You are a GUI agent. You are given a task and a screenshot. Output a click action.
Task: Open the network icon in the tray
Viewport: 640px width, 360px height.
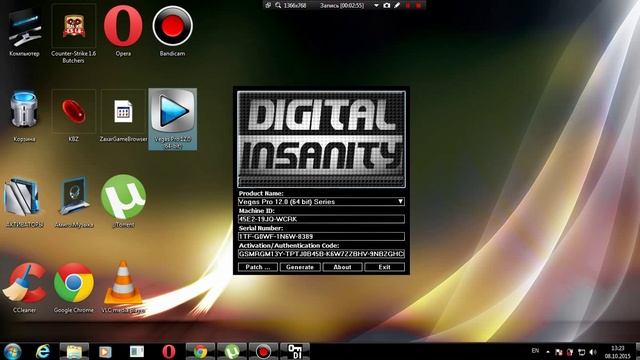click(x=582, y=352)
